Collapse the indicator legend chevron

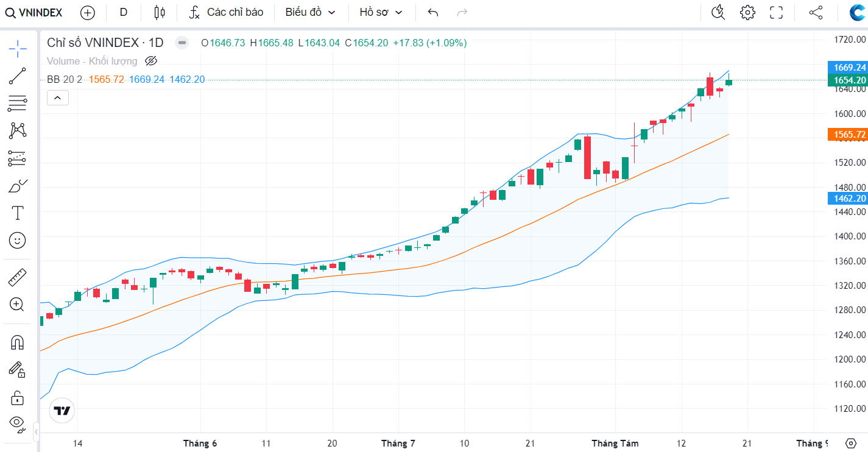[x=58, y=97]
